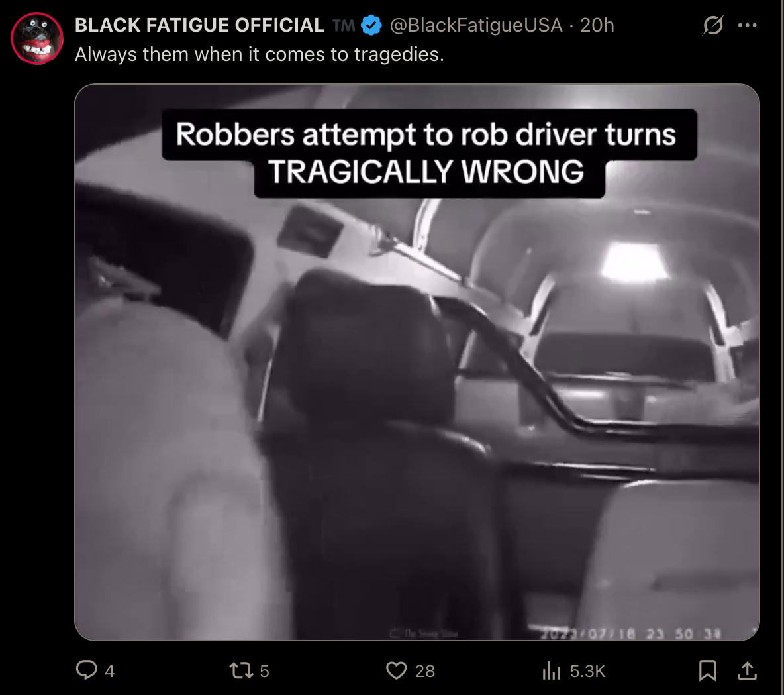Click the BLACK FATIGUE OFFICIAL display name
784x695 pixels.
199,25
